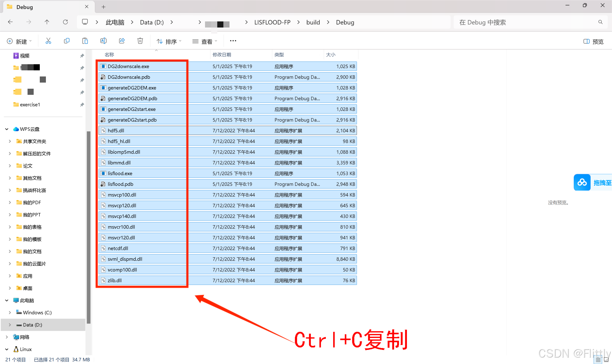Viewport: 612px width, 364px height.
Task: Share files using the share icon
Action: point(122,41)
